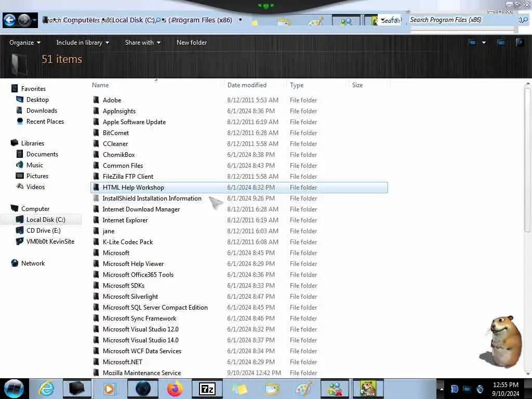Sort by Type column header

tap(297, 85)
